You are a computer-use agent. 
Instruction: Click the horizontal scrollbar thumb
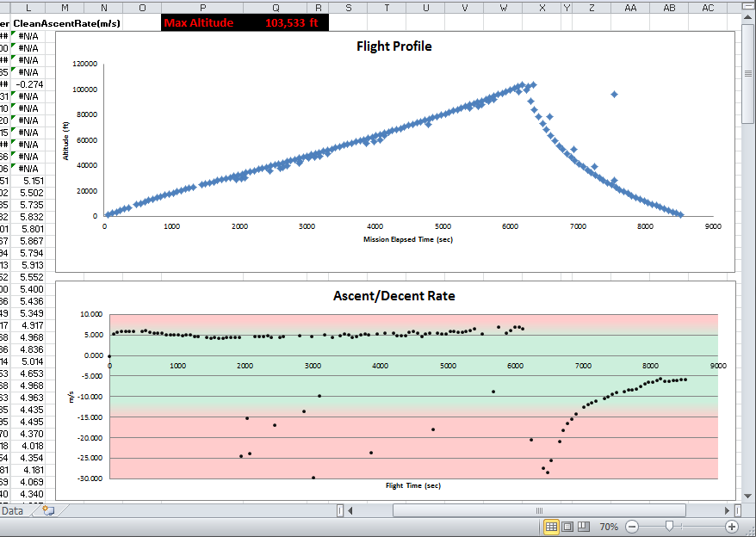pyautogui.click(x=538, y=510)
